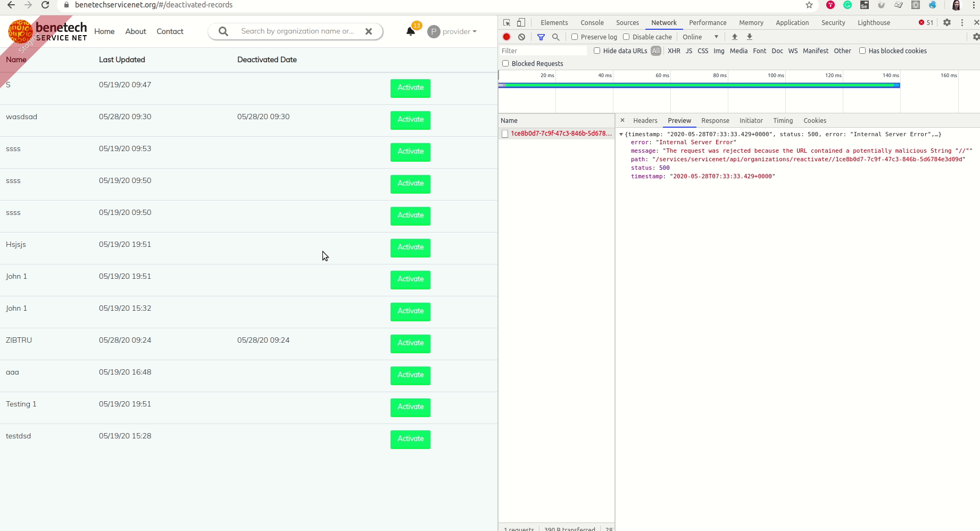
Task: Enable the Preserve log checkbox
Action: click(x=575, y=37)
